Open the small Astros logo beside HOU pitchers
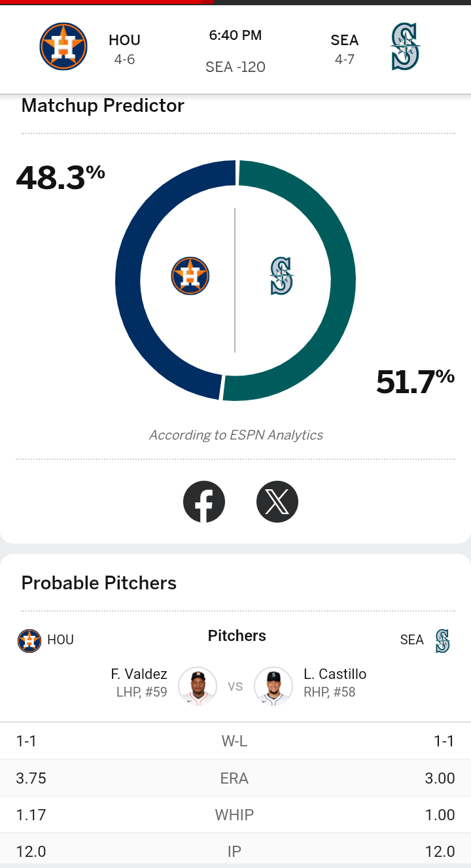 click(x=29, y=640)
